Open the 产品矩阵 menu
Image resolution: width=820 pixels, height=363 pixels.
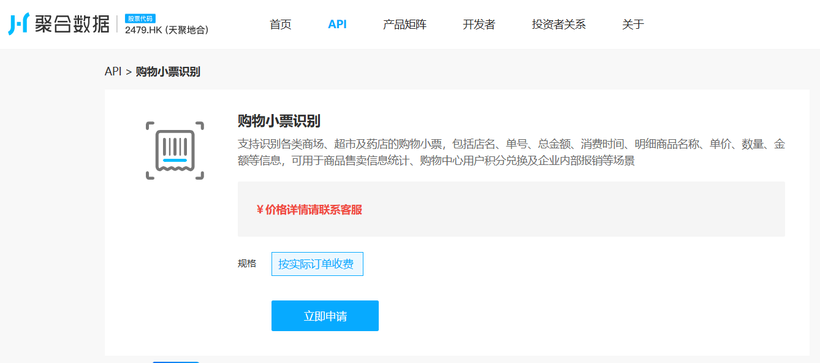click(405, 24)
